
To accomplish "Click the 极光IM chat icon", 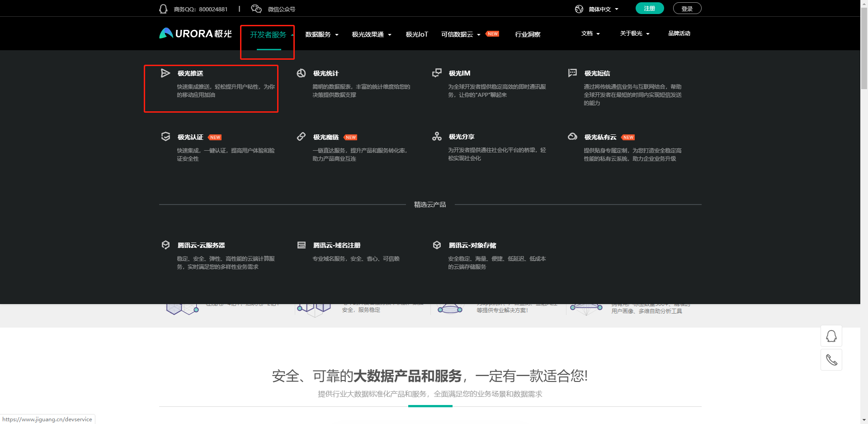I will [x=437, y=73].
